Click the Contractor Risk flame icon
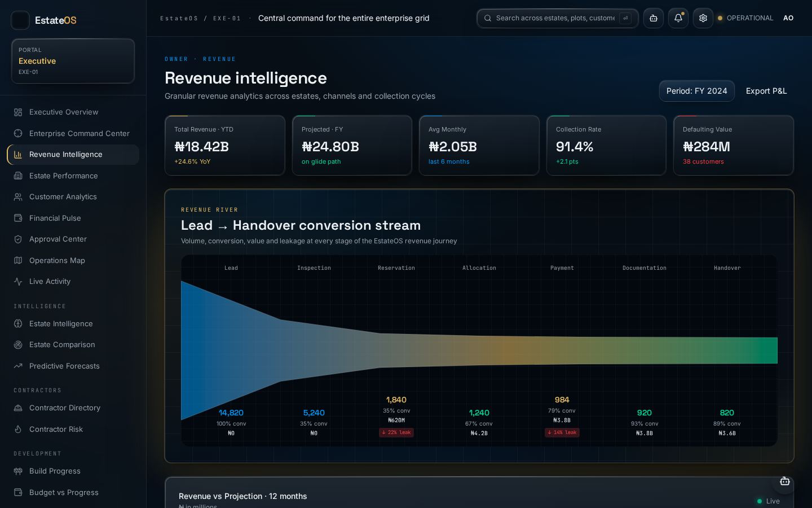 (x=18, y=430)
